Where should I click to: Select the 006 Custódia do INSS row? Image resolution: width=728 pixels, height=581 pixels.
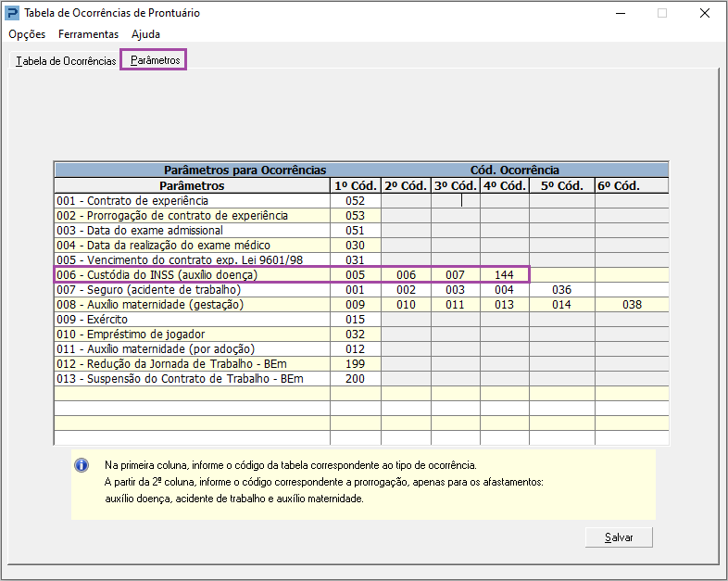click(192, 275)
